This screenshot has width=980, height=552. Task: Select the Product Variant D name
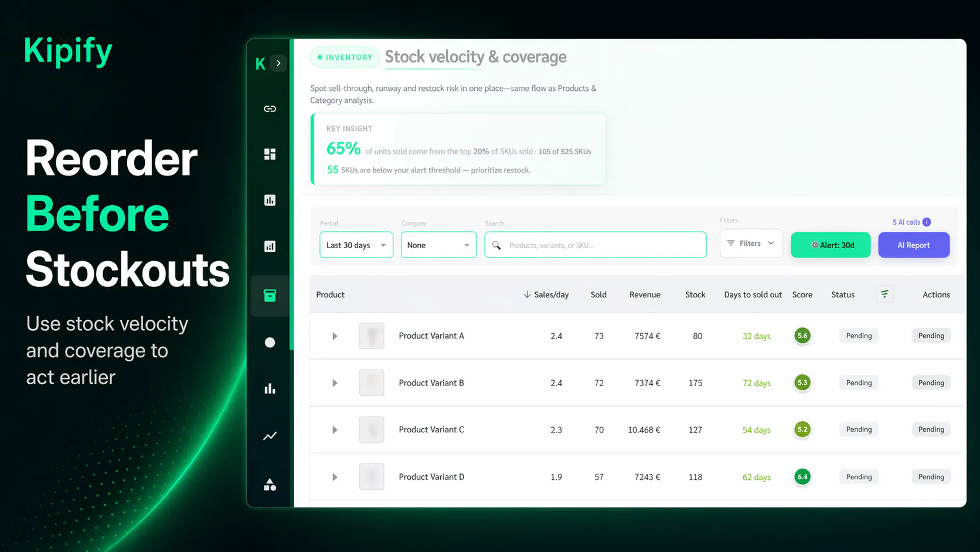tap(431, 477)
